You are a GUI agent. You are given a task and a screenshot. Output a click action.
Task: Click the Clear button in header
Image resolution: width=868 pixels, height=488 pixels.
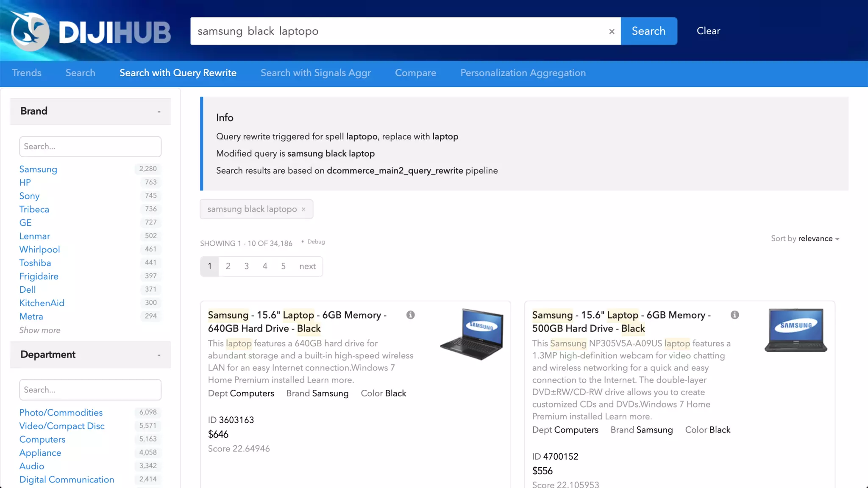coord(708,31)
